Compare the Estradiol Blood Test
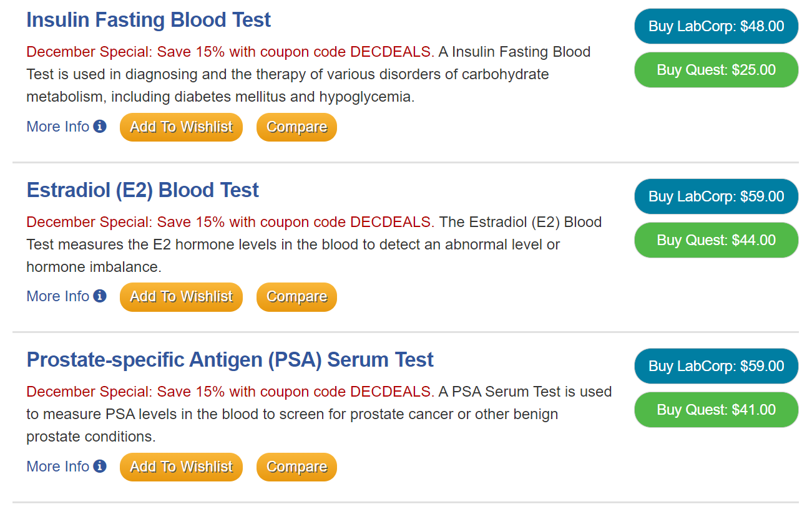Screen dimensions: 812x512 coord(296,297)
